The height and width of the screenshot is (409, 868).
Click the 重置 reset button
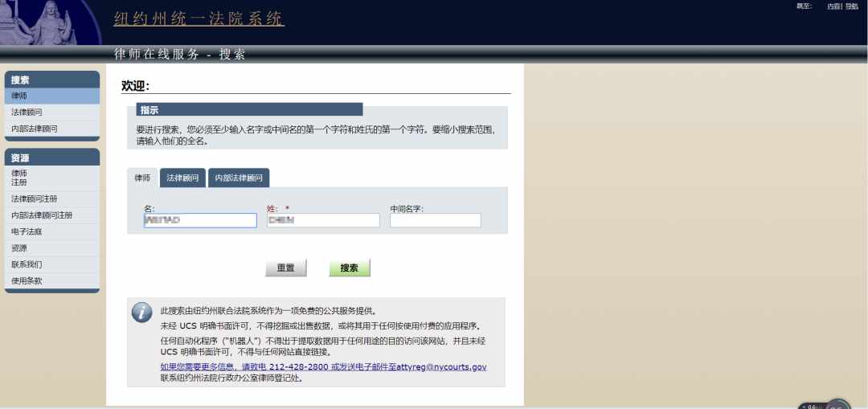coord(285,268)
